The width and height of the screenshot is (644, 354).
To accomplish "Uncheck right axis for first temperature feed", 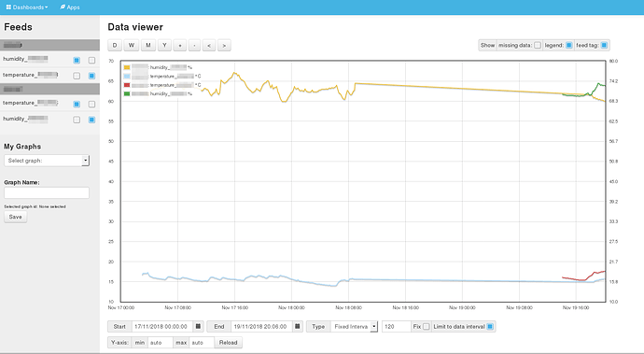I will [91, 76].
